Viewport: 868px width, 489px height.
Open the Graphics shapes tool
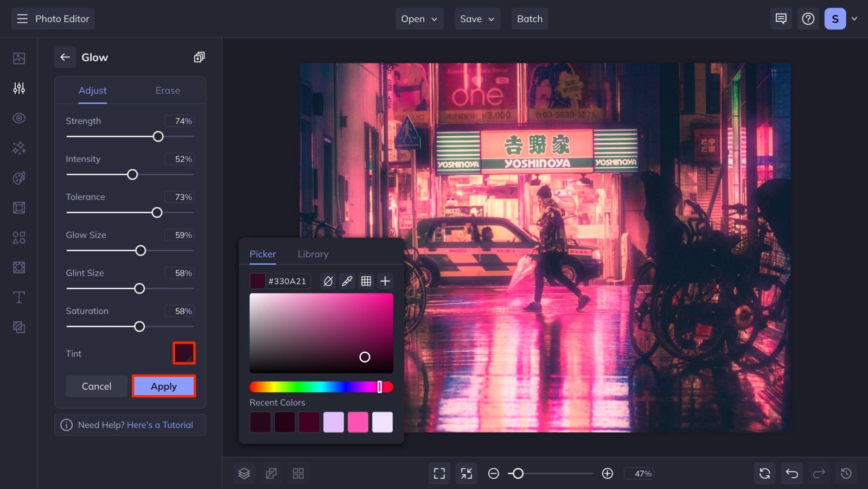[18, 237]
